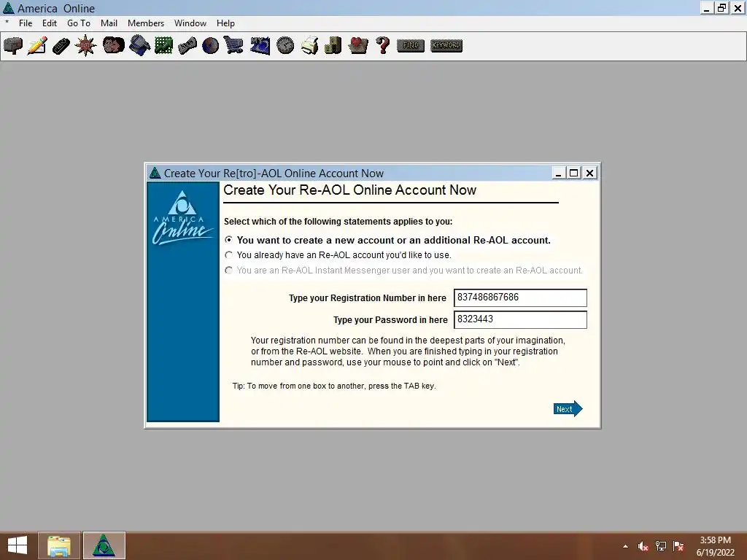The height and width of the screenshot is (560, 747).
Task: Click the Password input field
Action: (x=520, y=319)
